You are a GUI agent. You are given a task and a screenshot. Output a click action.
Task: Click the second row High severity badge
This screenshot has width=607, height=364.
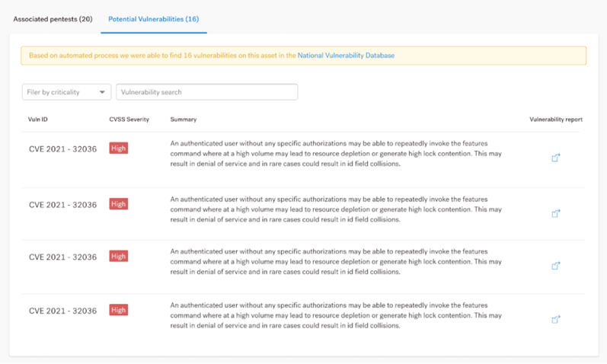[x=119, y=204]
